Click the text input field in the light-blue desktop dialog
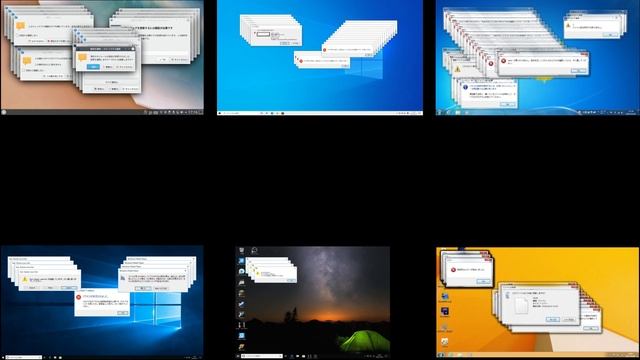Viewport: 640px width, 360px height. click(x=263, y=34)
